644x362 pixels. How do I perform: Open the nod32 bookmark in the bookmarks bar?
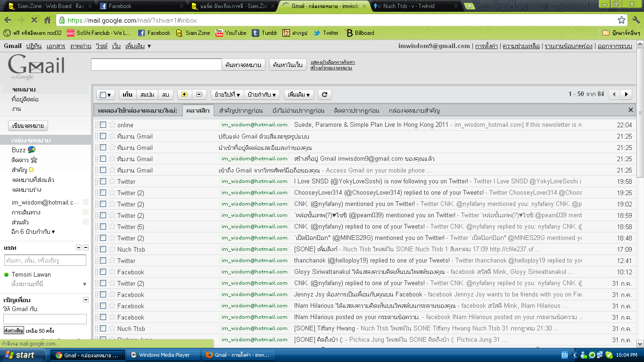[x=33, y=33]
